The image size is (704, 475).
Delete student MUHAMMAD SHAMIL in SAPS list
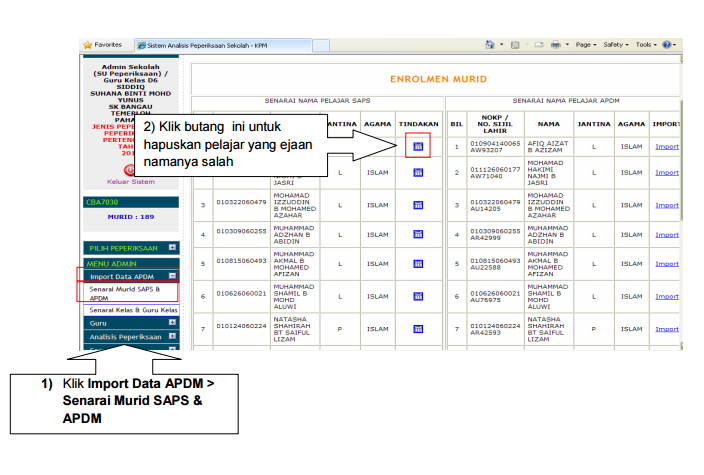(418, 296)
